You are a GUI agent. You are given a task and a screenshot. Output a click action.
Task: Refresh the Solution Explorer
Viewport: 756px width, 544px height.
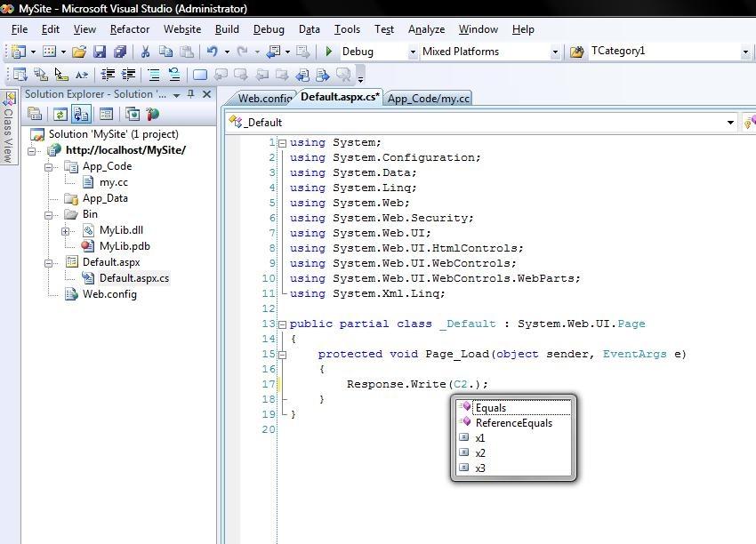[60, 114]
